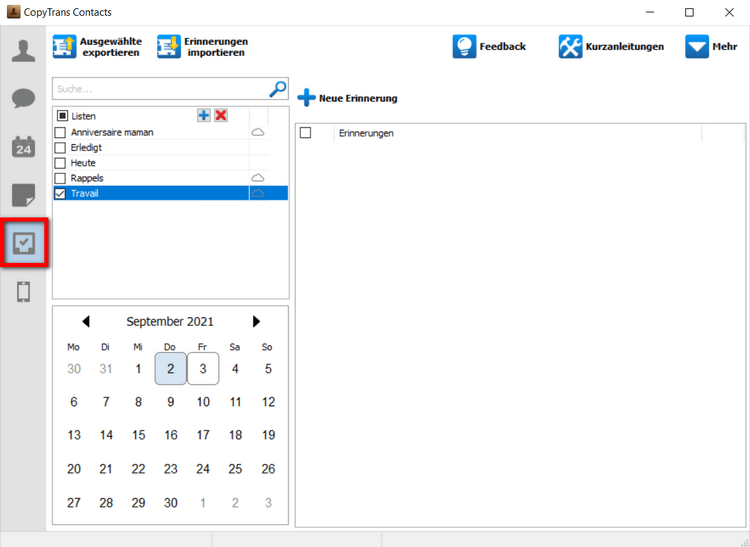Open Feedback lightbulb button
This screenshot has height=547, width=750.
click(x=489, y=46)
